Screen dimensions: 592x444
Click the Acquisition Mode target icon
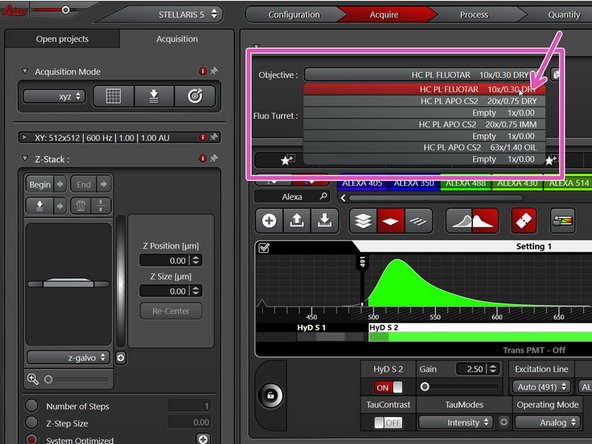(x=195, y=96)
